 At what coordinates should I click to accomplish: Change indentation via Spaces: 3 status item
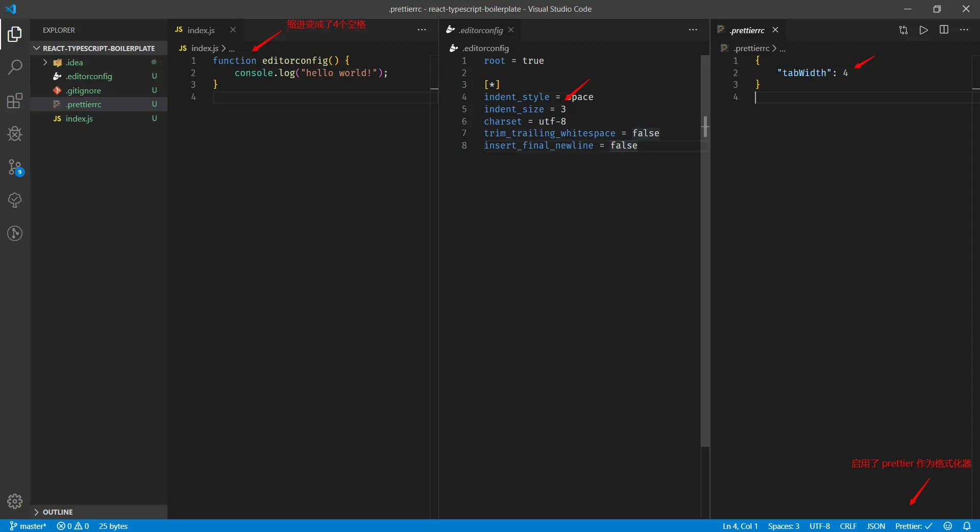pyautogui.click(x=783, y=526)
